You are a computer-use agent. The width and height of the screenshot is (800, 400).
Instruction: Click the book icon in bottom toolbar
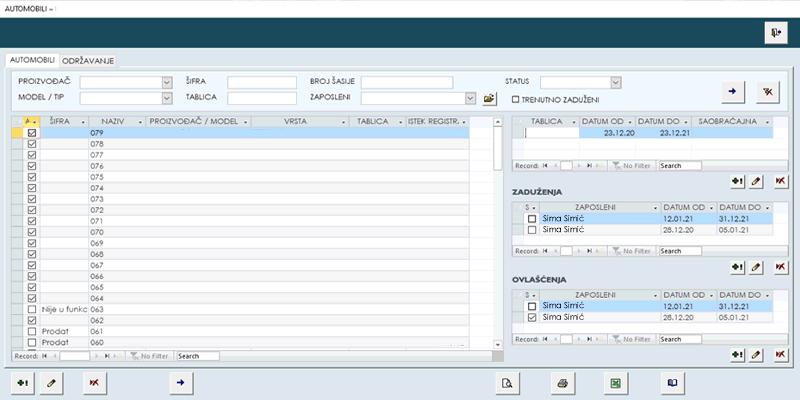[673, 382]
